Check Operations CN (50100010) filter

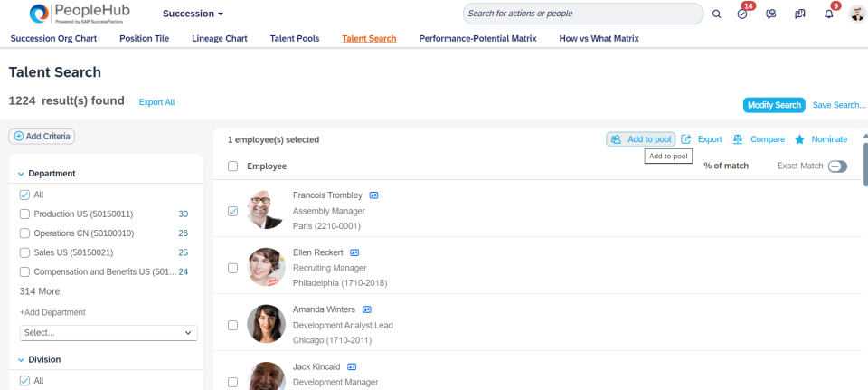click(24, 233)
